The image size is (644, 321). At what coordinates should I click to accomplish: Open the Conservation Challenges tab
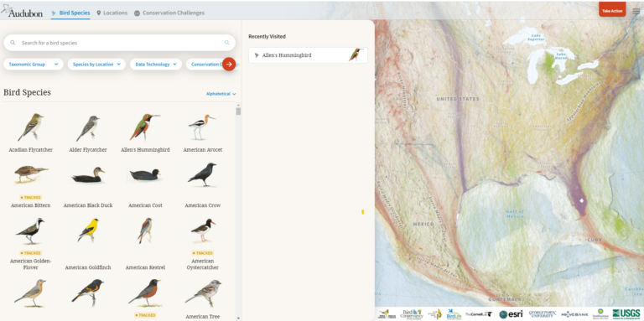coord(169,13)
